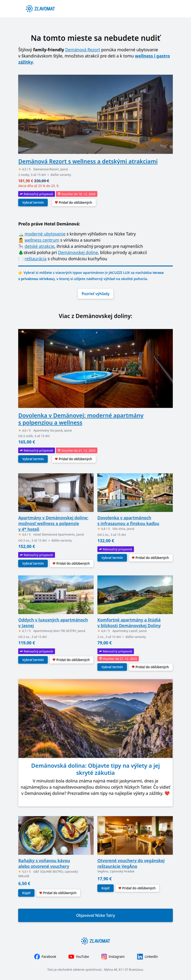Open the Instagram social icon link
The image size is (191, 980).
point(113,956)
